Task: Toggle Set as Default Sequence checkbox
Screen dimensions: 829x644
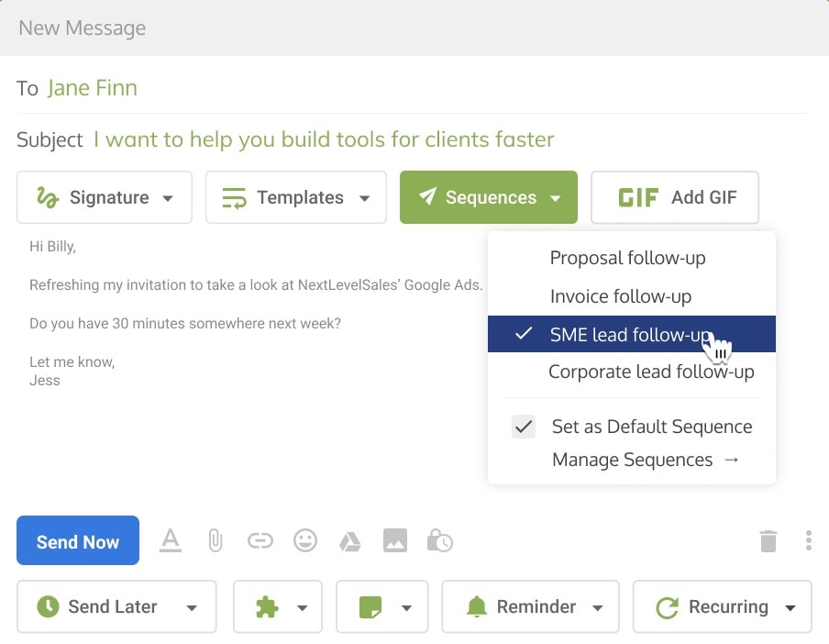Action: (x=524, y=427)
